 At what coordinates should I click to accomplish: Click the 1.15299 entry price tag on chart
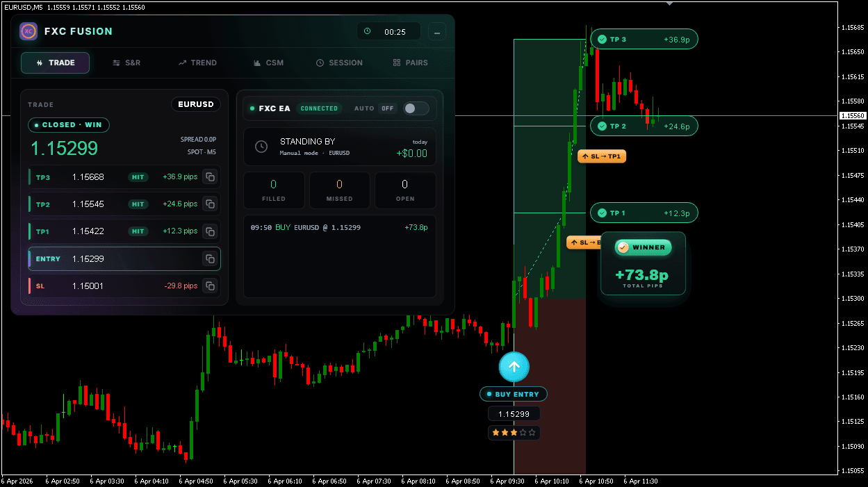(x=514, y=414)
